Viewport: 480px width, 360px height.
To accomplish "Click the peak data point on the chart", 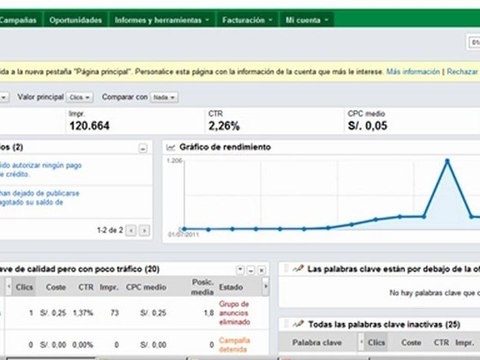I will (x=447, y=161).
